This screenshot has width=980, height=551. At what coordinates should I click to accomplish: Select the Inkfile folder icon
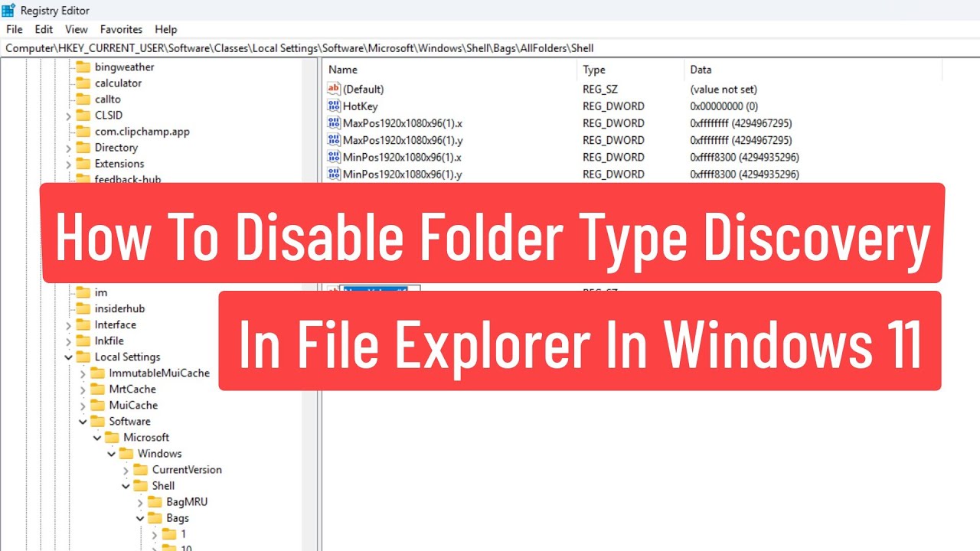click(83, 341)
